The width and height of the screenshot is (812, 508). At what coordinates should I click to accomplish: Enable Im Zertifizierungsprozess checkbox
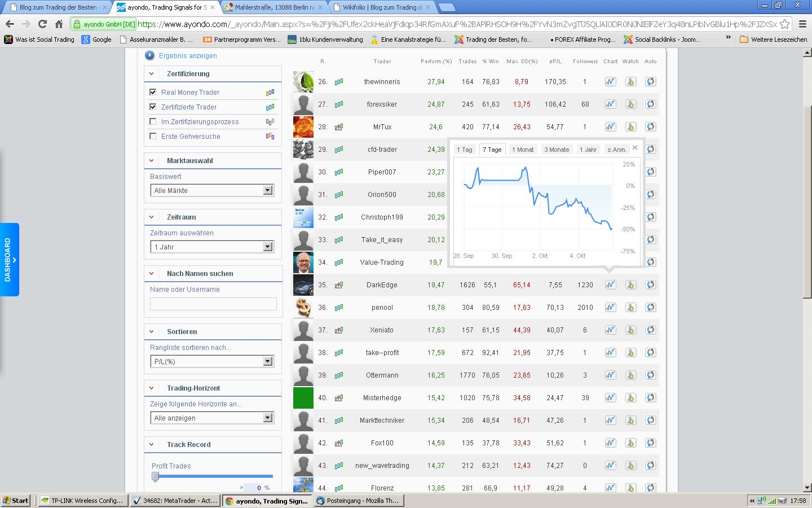[153, 121]
